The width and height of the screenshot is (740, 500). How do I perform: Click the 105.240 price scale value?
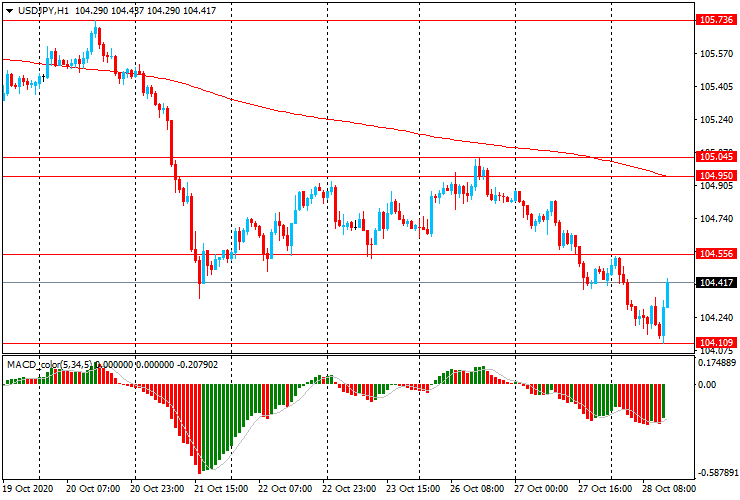point(716,120)
